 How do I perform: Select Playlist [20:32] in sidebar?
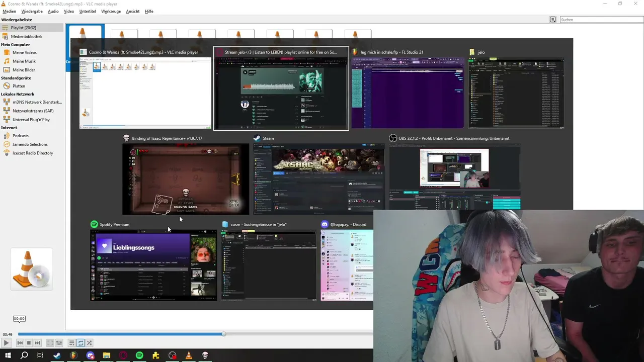pyautogui.click(x=32, y=28)
